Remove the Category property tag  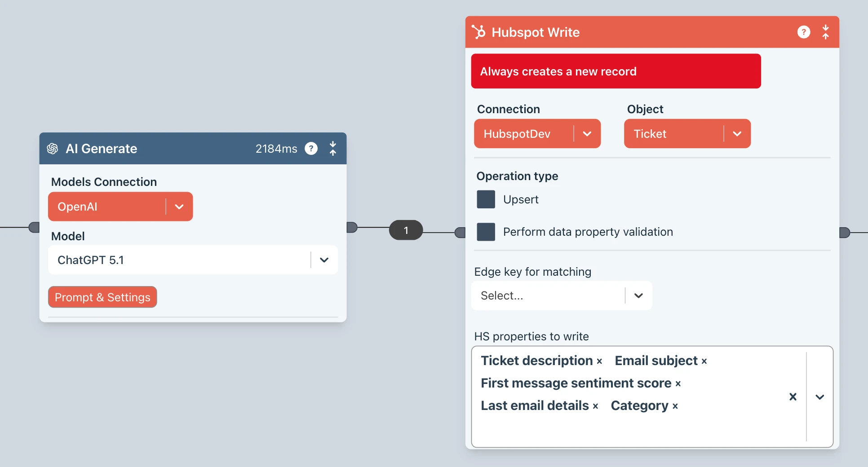pos(675,406)
